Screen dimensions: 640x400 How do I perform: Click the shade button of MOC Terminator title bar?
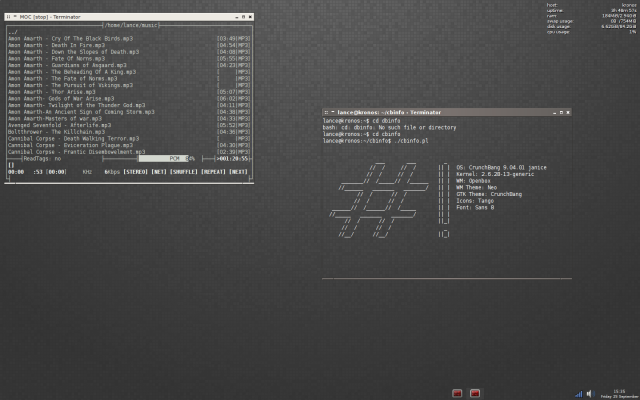[x=16, y=17]
